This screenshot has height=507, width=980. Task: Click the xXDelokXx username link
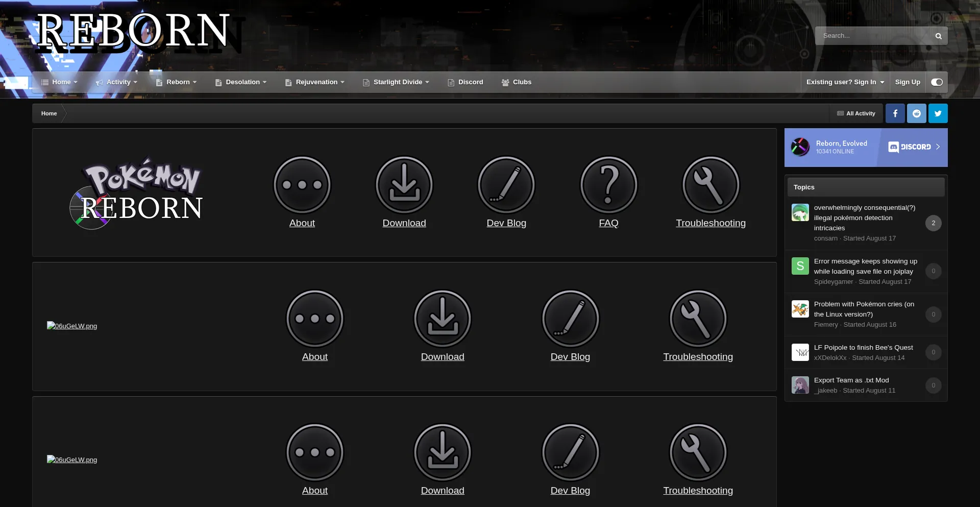coord(830,358)
